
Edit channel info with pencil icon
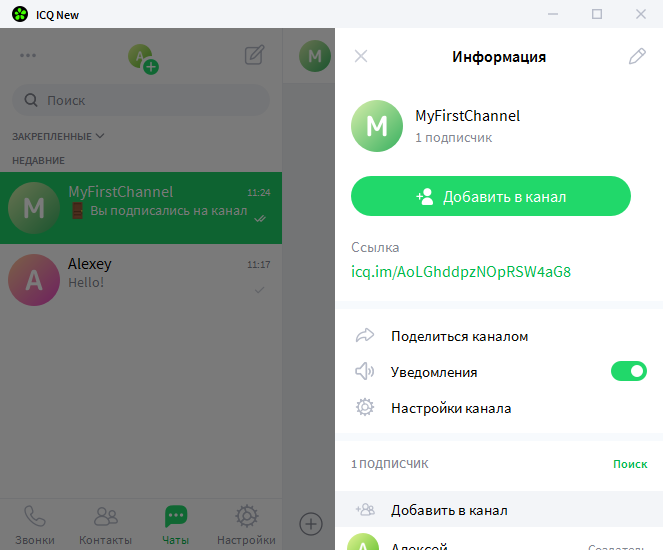637,56
